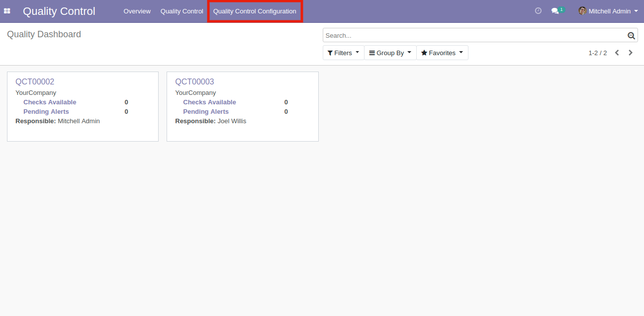The height and width of the screenshot is (316, 644).
Task: Click the 1-2 / 2 pager counter
Action: 597,53
